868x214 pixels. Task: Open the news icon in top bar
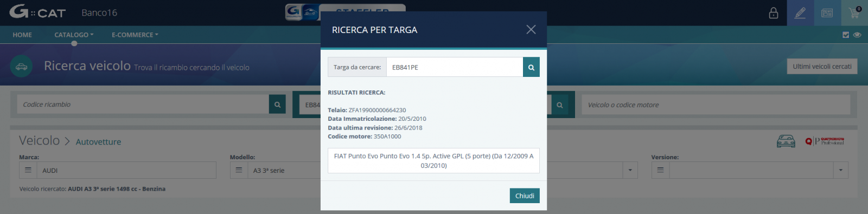point(827,13)
